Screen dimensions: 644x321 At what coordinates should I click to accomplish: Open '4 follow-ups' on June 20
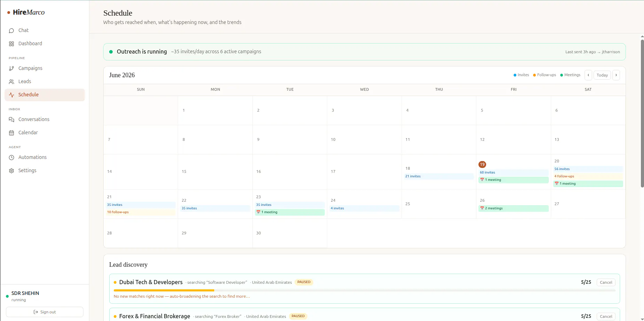coord(588,176)
